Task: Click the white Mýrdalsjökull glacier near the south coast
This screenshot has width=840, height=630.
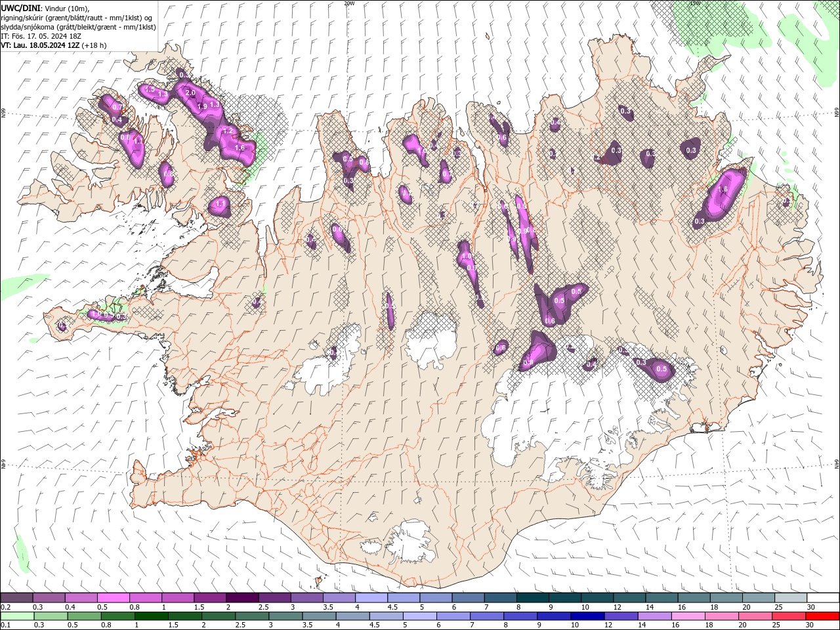Action: 410,542
